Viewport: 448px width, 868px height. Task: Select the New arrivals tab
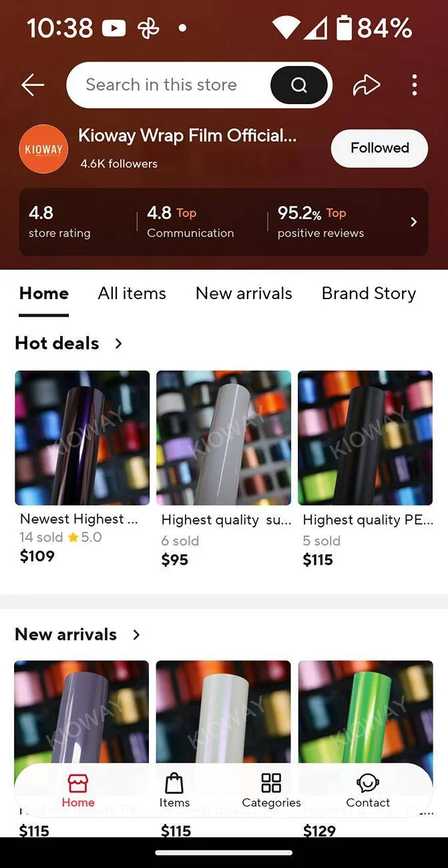pyautogui.click(x=244, y=293)
